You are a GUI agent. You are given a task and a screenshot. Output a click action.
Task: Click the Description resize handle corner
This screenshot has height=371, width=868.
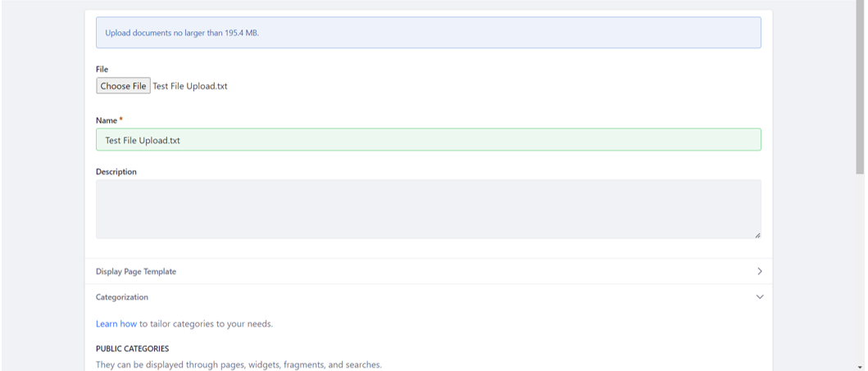tap(757, 235)
